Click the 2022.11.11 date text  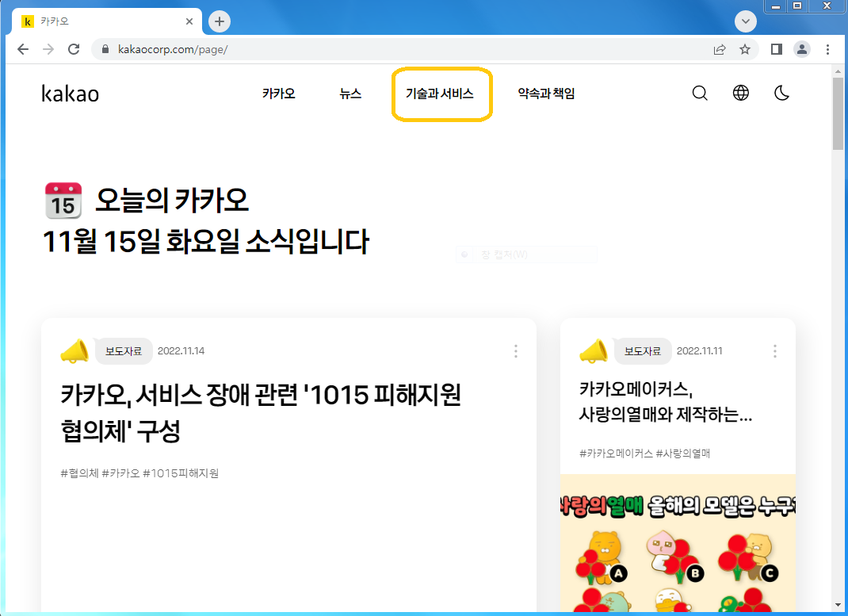[x=699, y=351]
